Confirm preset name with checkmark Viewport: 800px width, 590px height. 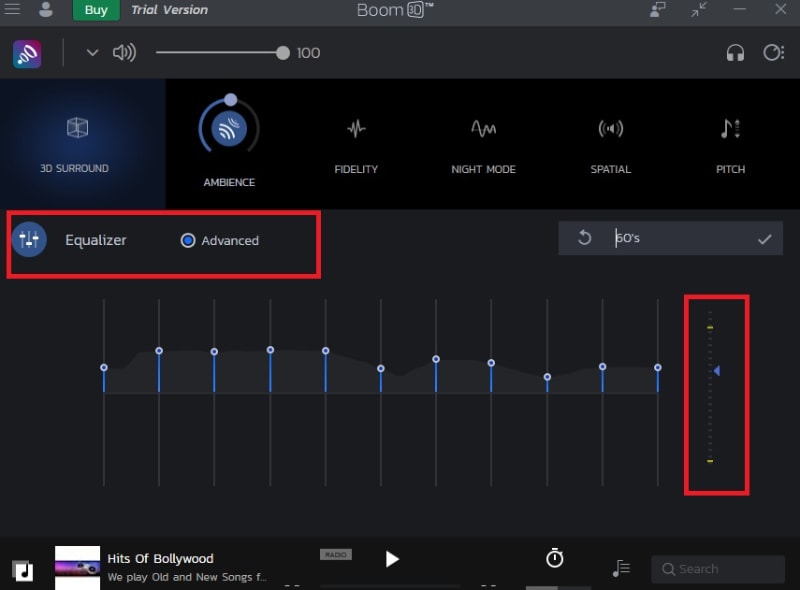[x=764, y=239]
